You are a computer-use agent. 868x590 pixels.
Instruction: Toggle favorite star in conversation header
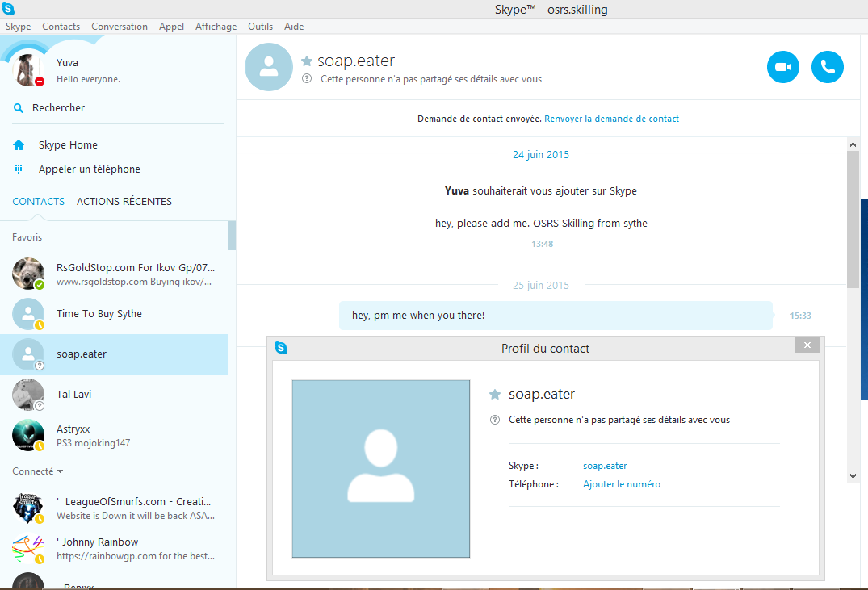307,61
